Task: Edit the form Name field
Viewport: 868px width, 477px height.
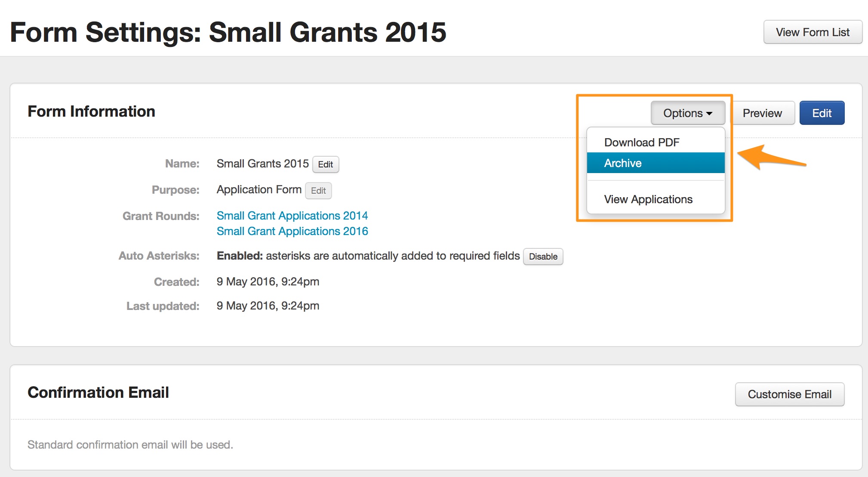Action: pos(325,164)
